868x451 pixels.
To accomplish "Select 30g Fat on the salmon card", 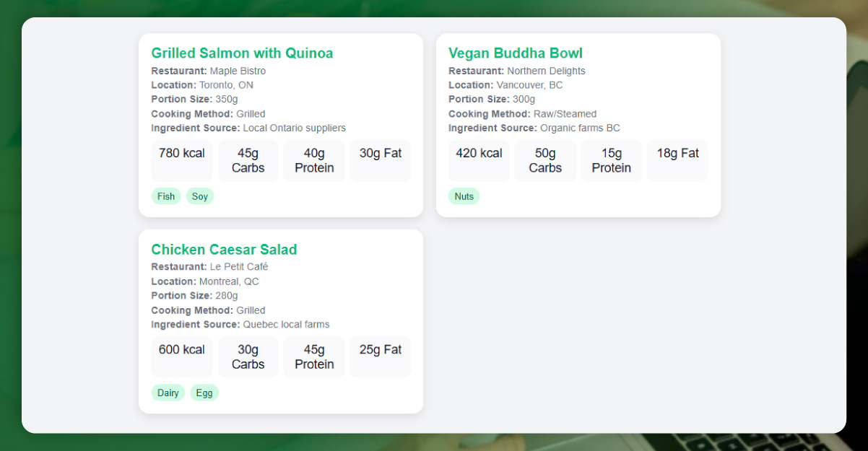I will point(381,160).
